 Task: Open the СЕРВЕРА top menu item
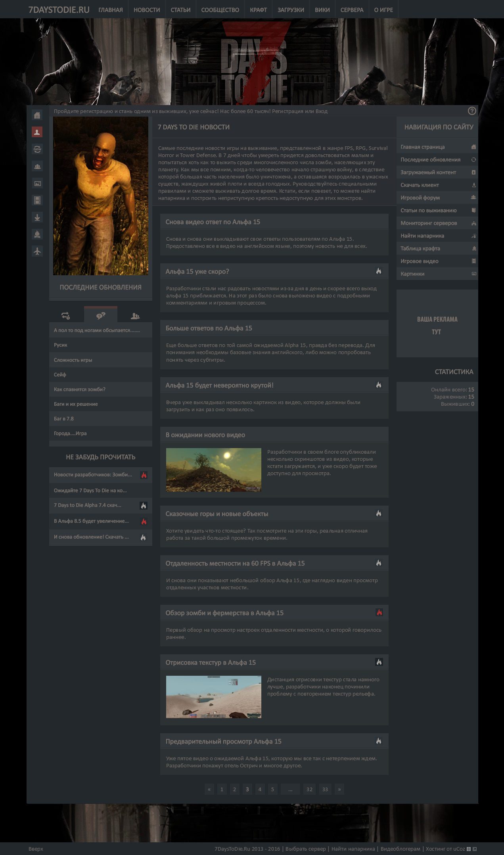point(352,10)
